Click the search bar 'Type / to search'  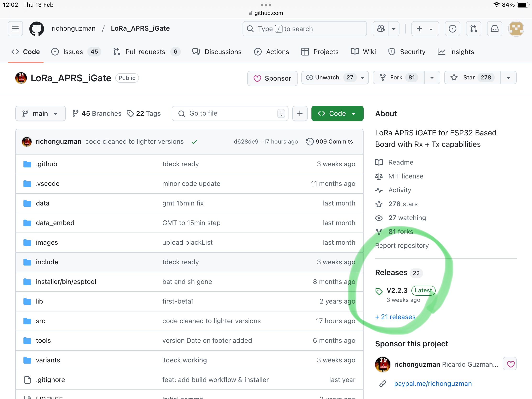tap(305, 29)
